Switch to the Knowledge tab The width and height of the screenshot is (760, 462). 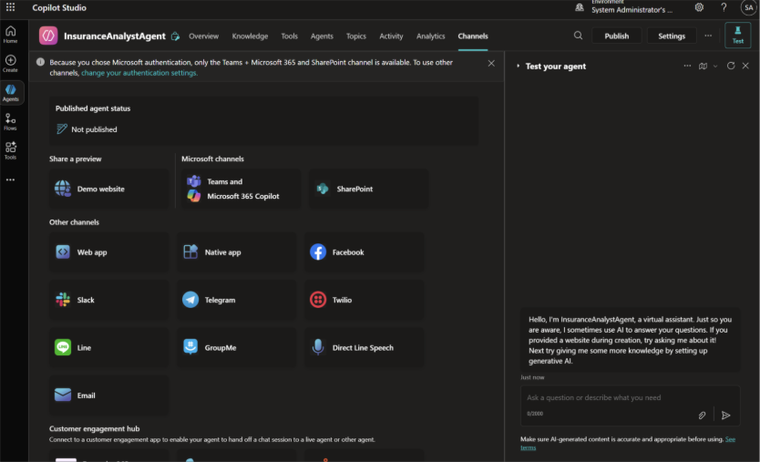tap(250, 36)
